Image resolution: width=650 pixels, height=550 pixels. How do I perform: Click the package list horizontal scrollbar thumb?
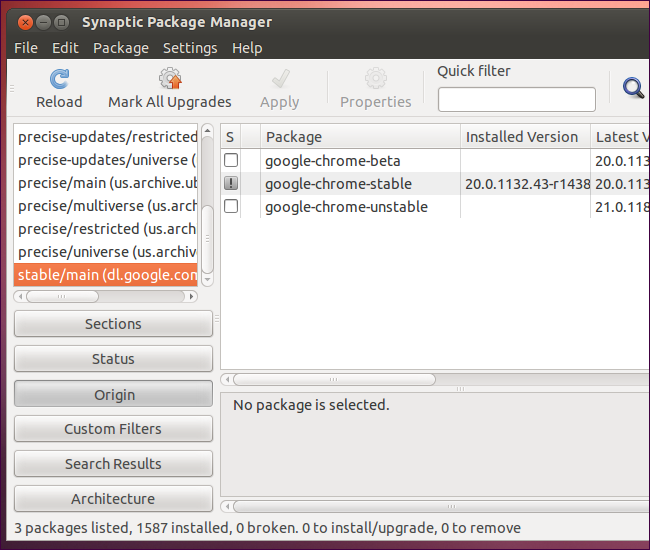click(x=334, y=379)
